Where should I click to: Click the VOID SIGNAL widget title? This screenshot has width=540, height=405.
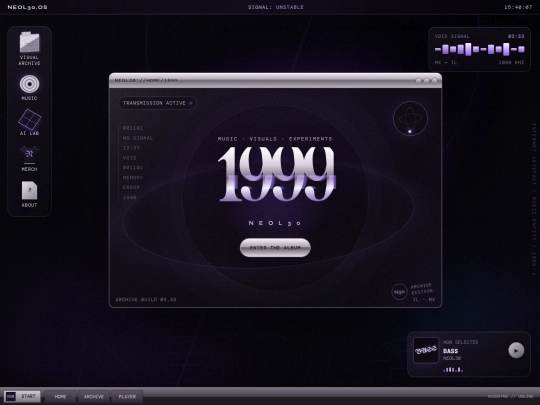point(452,36)
